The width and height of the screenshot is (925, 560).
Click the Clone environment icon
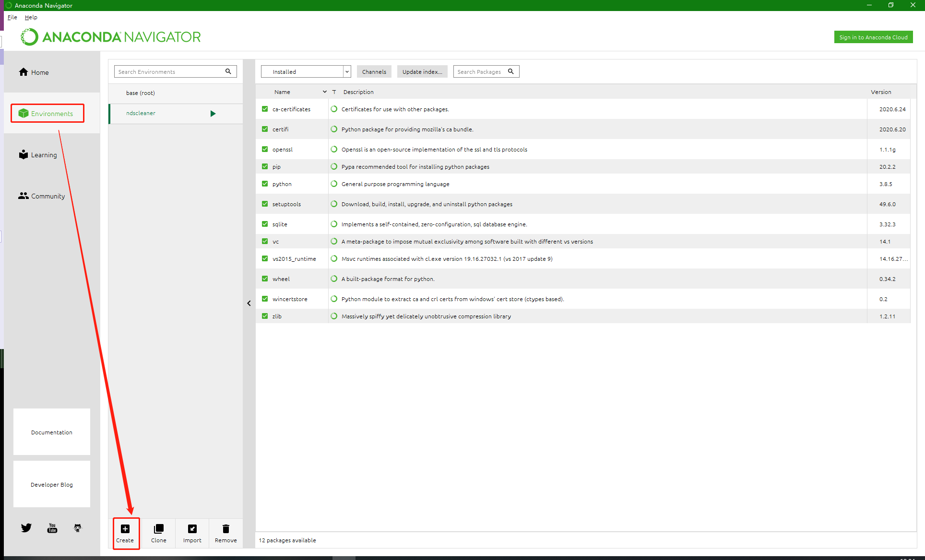point(158,529)
